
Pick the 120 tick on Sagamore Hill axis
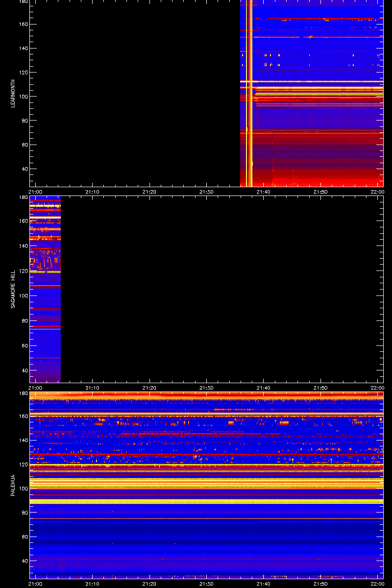[23, 271]
